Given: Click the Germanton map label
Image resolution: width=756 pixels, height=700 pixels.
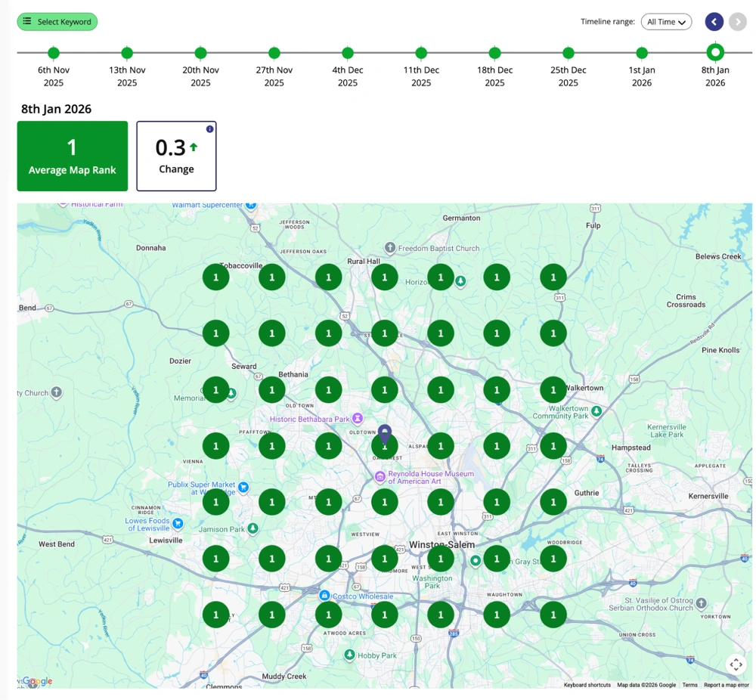Looking at the screenshot, I should (461, 218).
